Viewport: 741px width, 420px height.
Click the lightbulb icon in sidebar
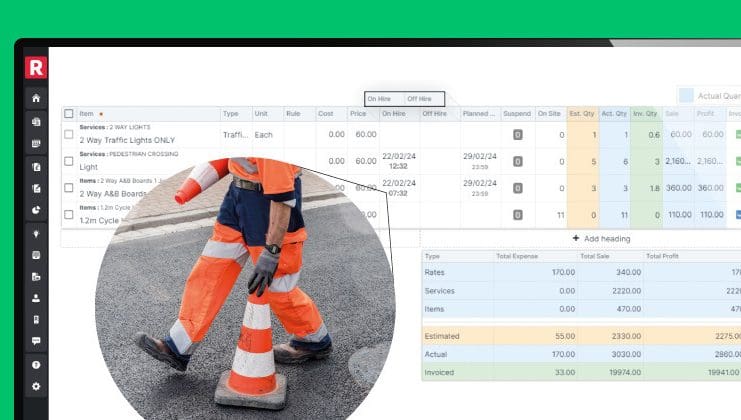36,232
